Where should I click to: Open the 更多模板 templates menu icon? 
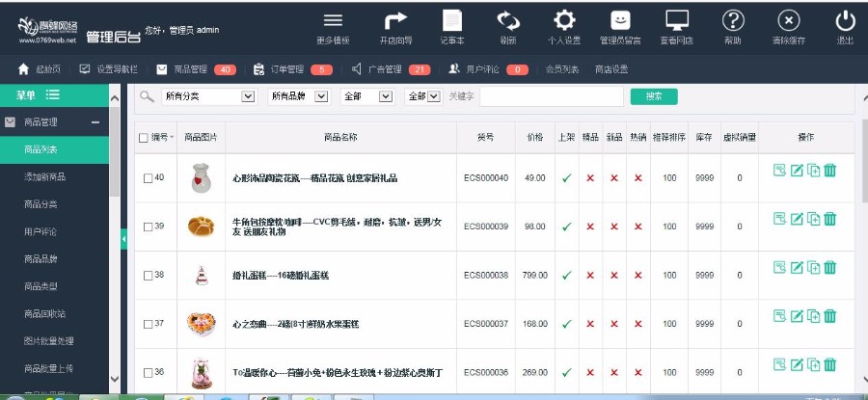point(333,21)
